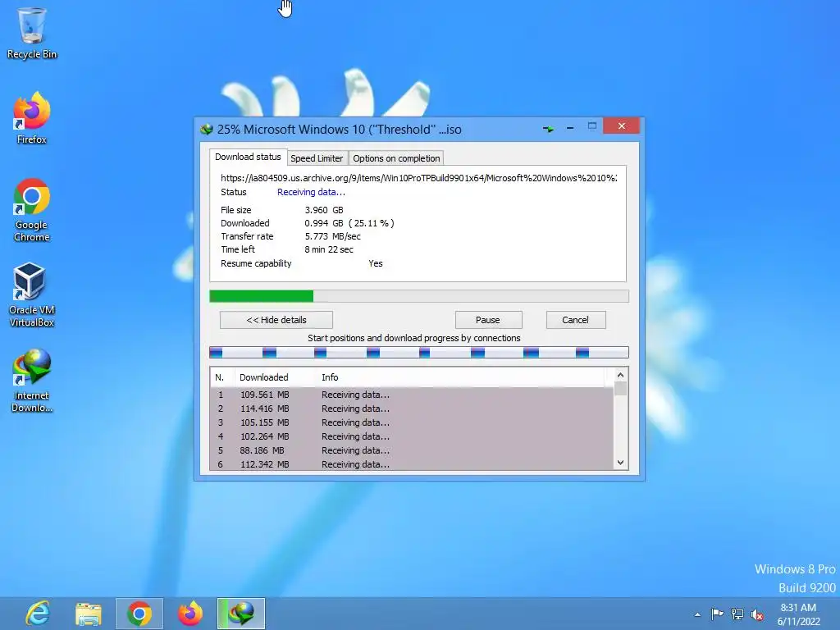Click the file size value 3.960 GB
This screenshot has width=840, height=630.
[324, 210]
